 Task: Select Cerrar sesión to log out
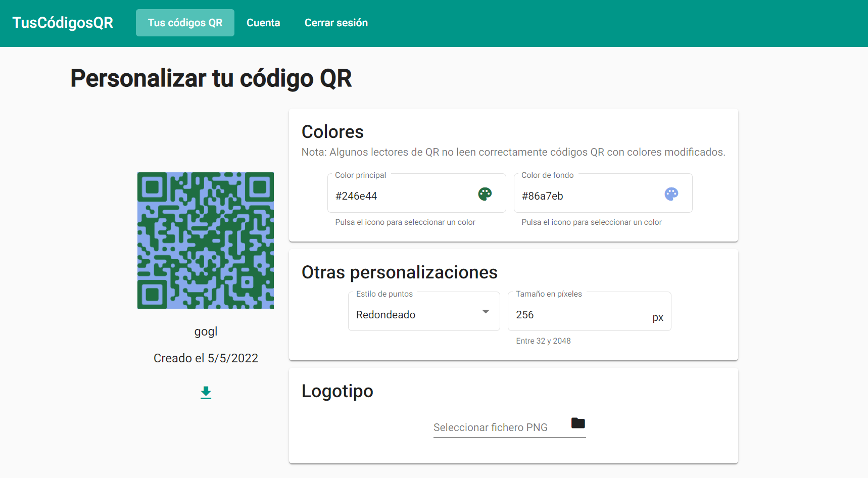(x=336, y=23)
